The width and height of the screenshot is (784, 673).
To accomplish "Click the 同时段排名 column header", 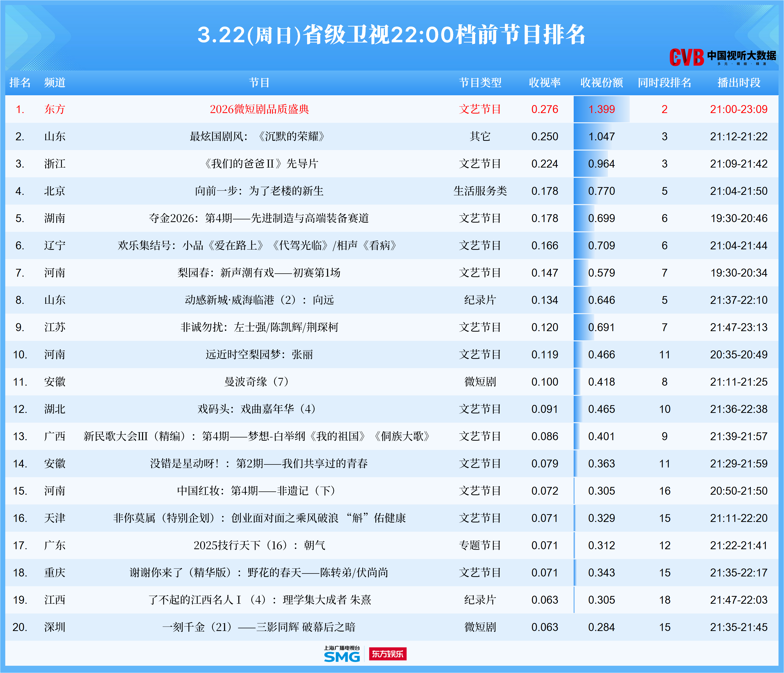I will (664, 83).
